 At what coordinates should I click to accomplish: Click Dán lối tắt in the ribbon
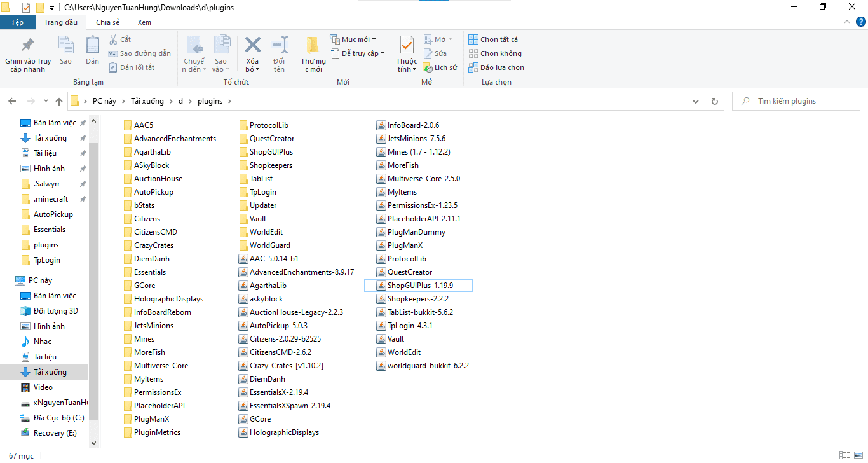(132, 67)
